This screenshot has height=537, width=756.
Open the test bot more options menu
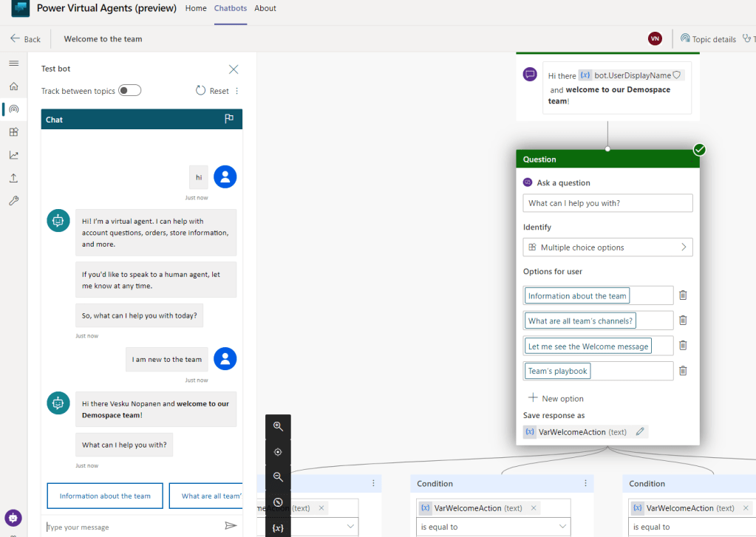(x=237, y=91)
